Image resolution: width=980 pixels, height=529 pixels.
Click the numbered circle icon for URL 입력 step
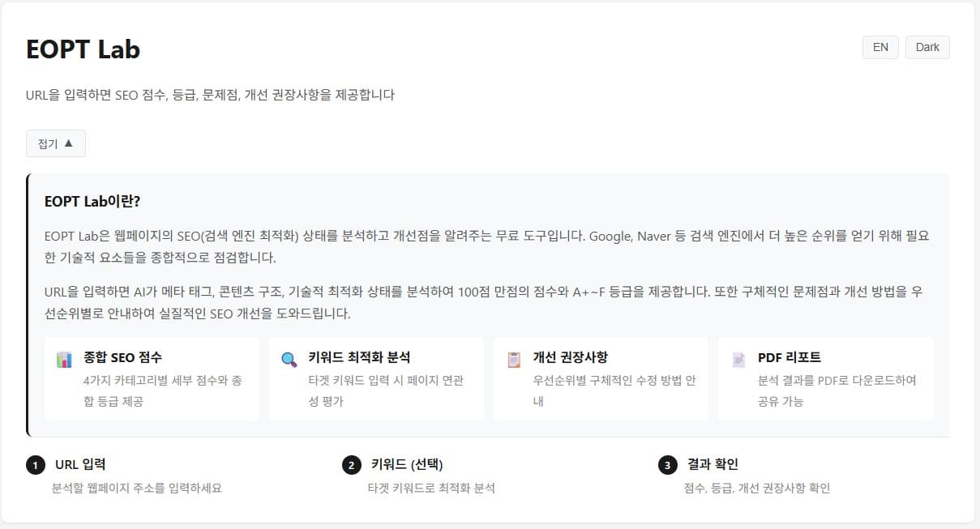pyautogui.click(x=35, y=464)
